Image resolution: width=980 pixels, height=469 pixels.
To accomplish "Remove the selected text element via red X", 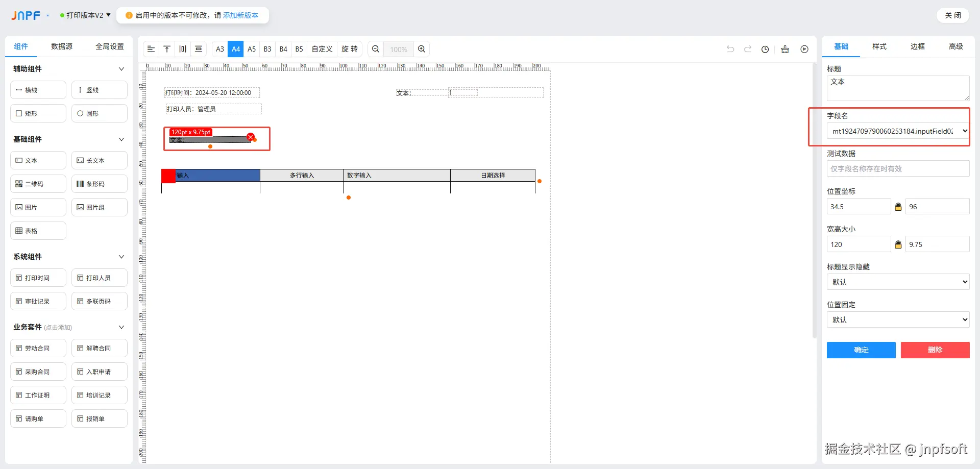I will [251, 137].
